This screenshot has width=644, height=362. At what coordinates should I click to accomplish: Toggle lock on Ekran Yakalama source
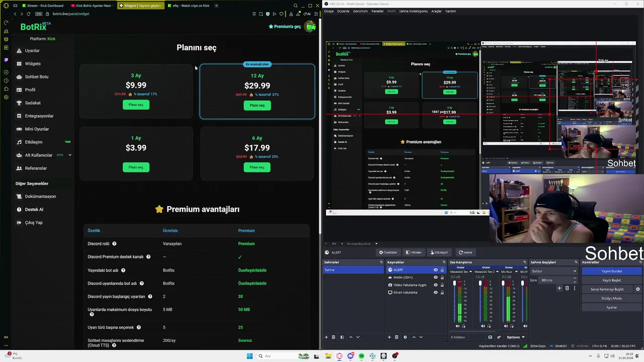point(442,293)
